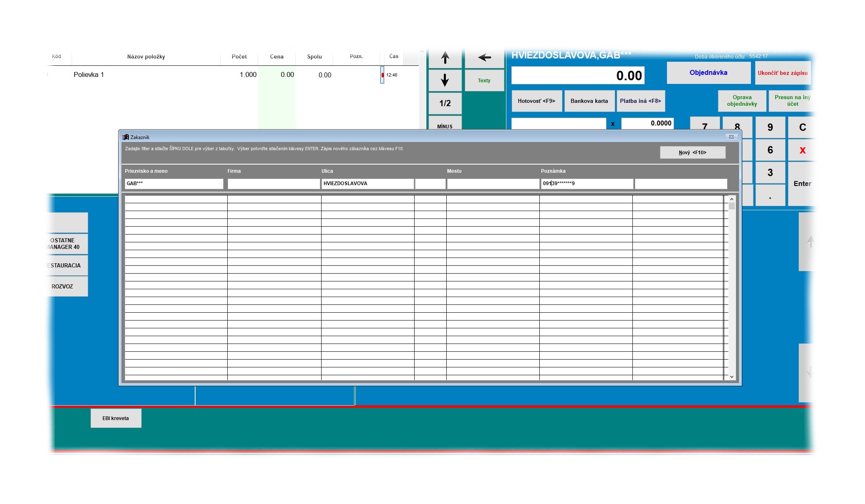This screenshot has height=504, width=865.
Task: Click the Priezvisko a meno filter field
Action: coord(174,184)
